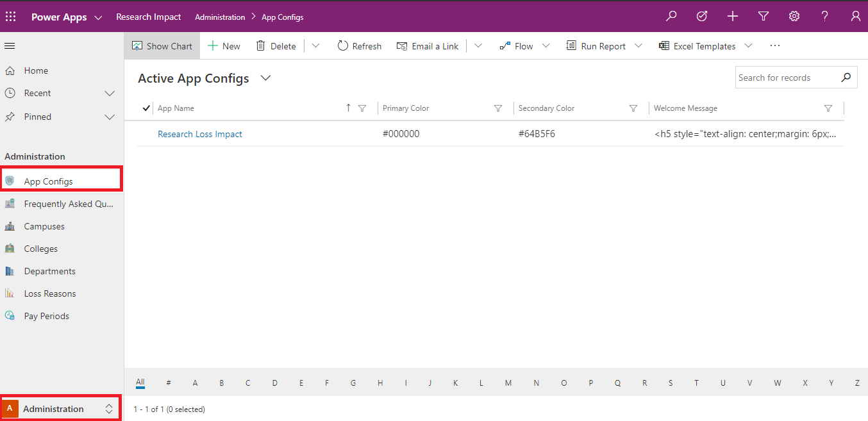Expand the Pinned section chevron

tap(110, 117)
